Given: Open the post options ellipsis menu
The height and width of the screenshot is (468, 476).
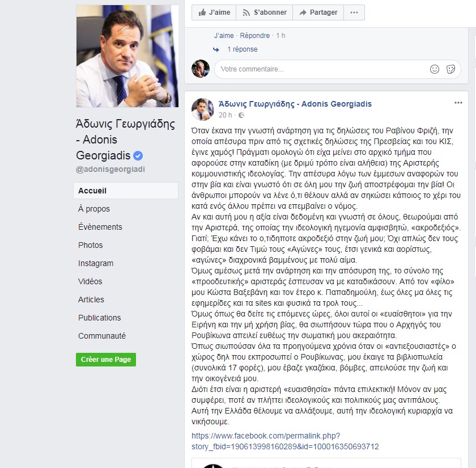Looking at the screenshot, I should pos(458,103).
